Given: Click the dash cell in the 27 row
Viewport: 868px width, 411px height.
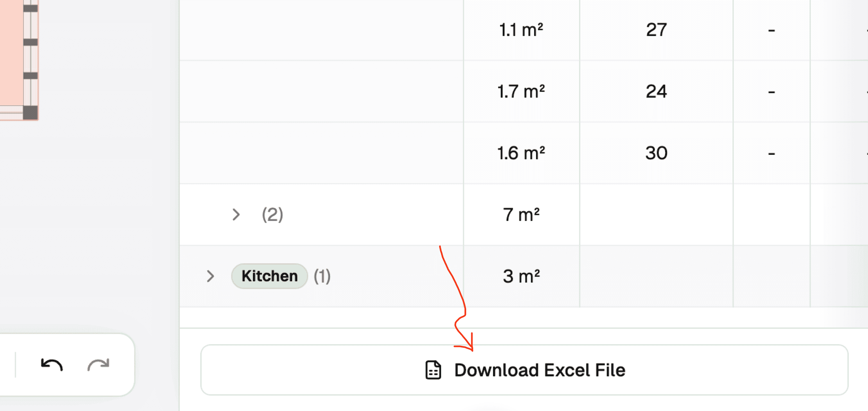Looking at the screenshot, I should point(771,31).
